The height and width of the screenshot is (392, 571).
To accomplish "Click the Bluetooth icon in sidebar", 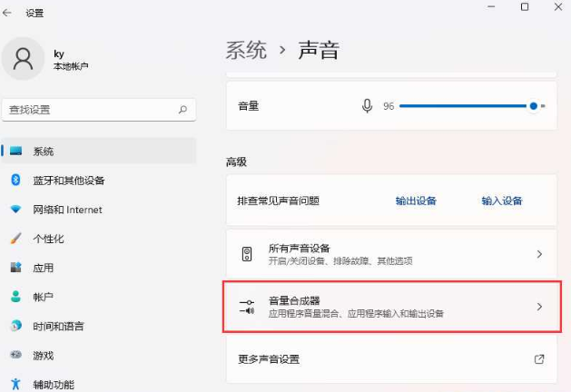I will (x=15, y=180).
